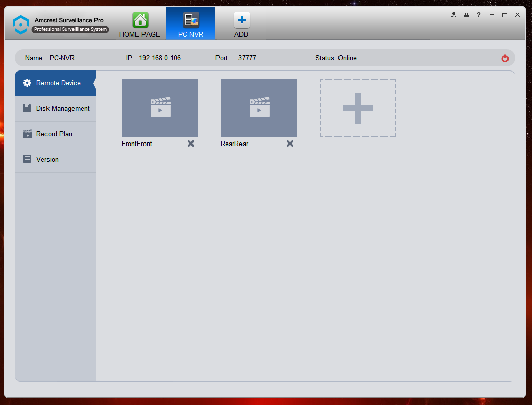Remove the FrontFront device

point(191,144)
